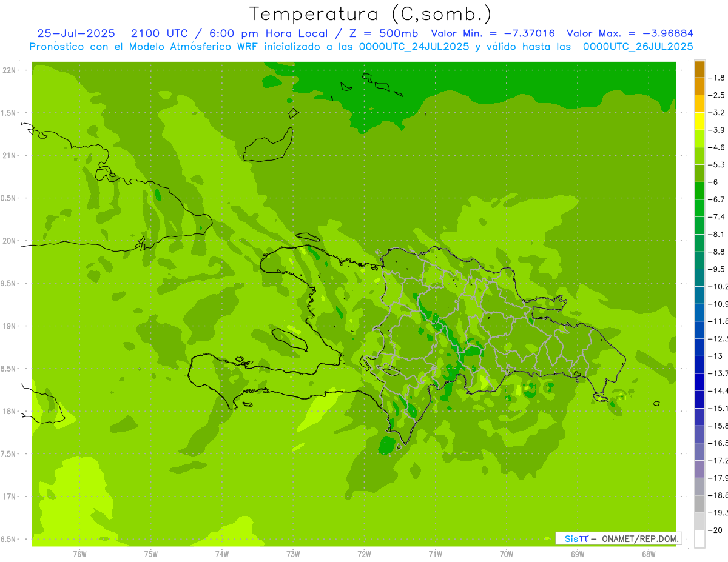This screenshot has width=728, height=562.
Task: Select the '72W' longitude label
Action: coord(364,554)
